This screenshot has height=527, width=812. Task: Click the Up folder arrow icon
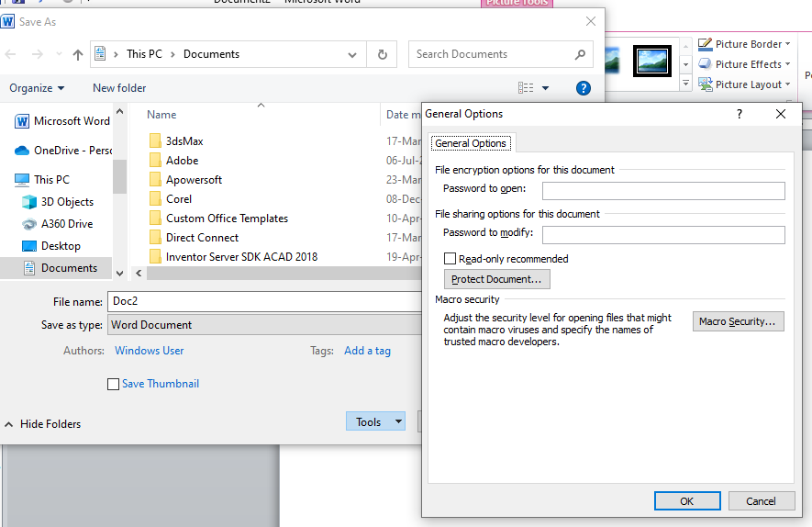click(79, 54)
